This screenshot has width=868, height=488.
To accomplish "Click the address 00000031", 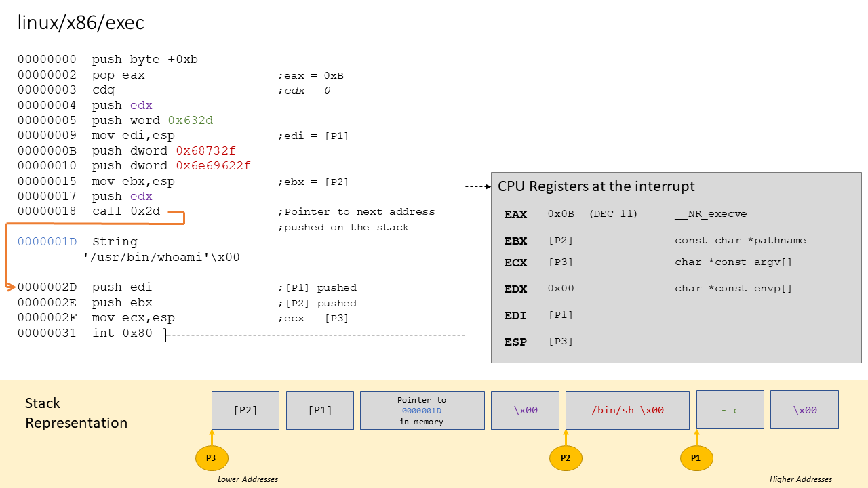I will coord(47,333).
